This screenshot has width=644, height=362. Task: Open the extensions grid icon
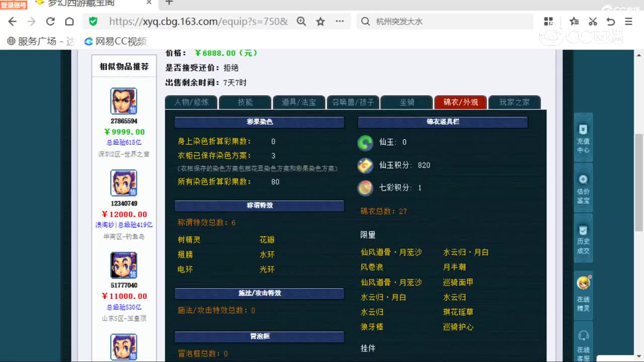(548, 22)
